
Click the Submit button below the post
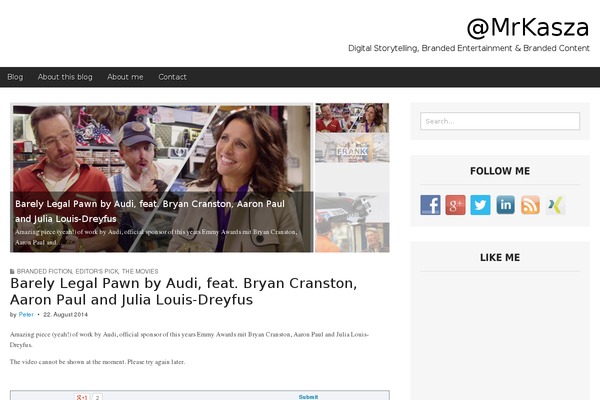(308, 397)
